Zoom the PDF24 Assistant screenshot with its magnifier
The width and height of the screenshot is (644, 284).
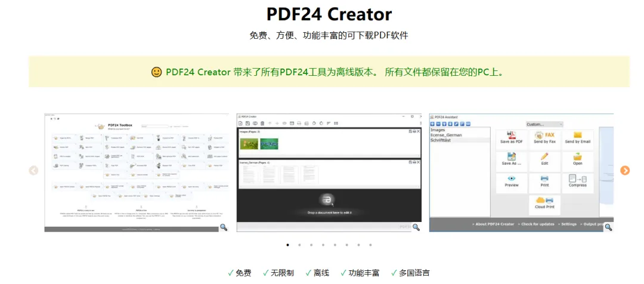tap(608, 227)
